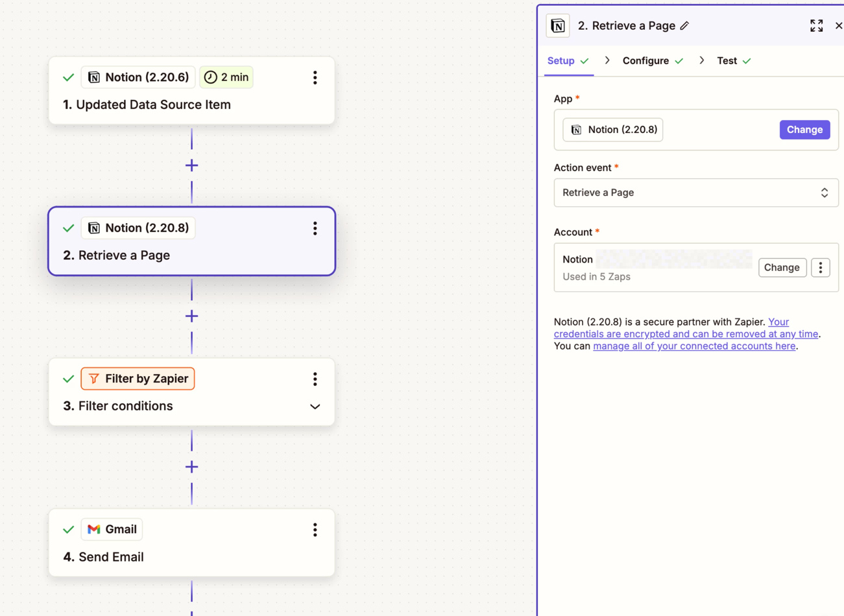The width and height of the screenshot is (844, 616).
Task: Switch to the Test tab
Action: click(x=727, y=61)
